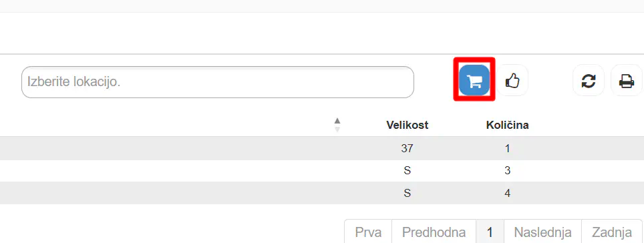Refresh the list with circular arrows icon

(x=589, y=80)
